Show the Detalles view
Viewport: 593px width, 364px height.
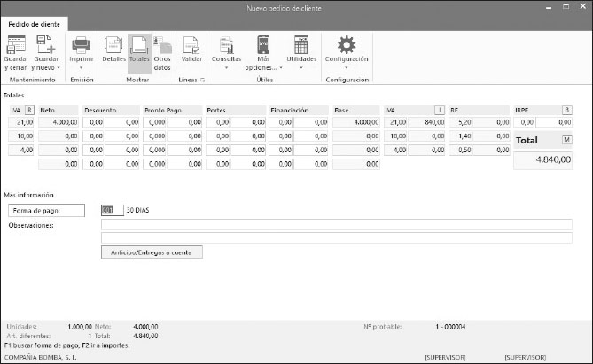tap(113, 45)
